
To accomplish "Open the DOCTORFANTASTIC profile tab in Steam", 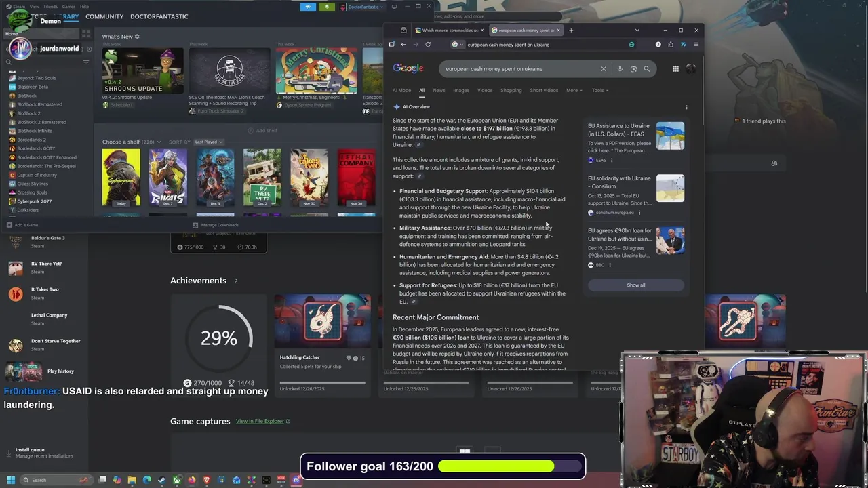I will pyautogui.click(x=159, y=16).
